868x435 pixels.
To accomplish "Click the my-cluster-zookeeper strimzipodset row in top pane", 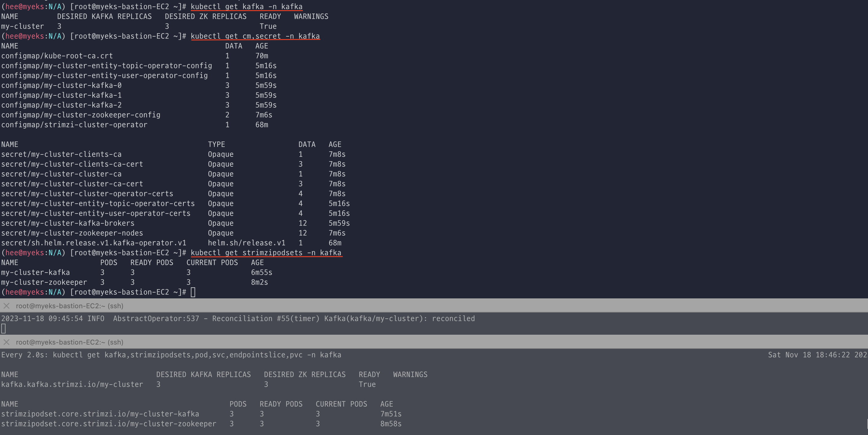I will (44, 282).
